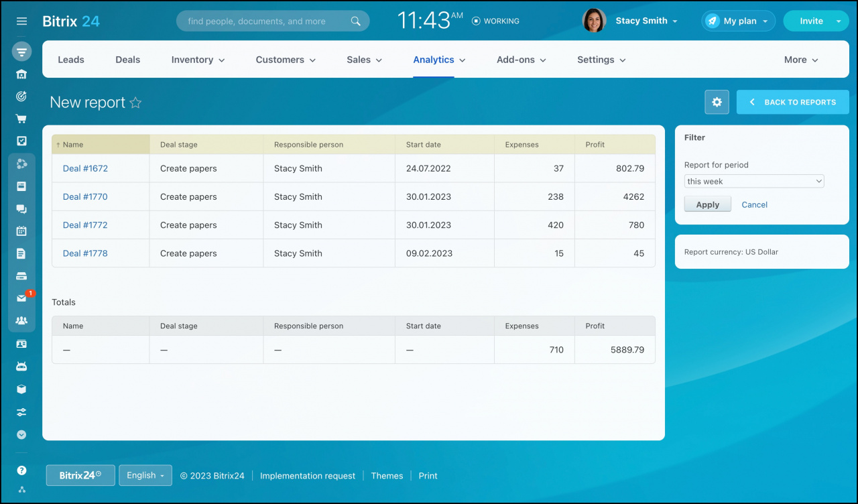Click the workgroups people icon in the sidebar
The image size is (858, 504).
(x=21, y=320)
